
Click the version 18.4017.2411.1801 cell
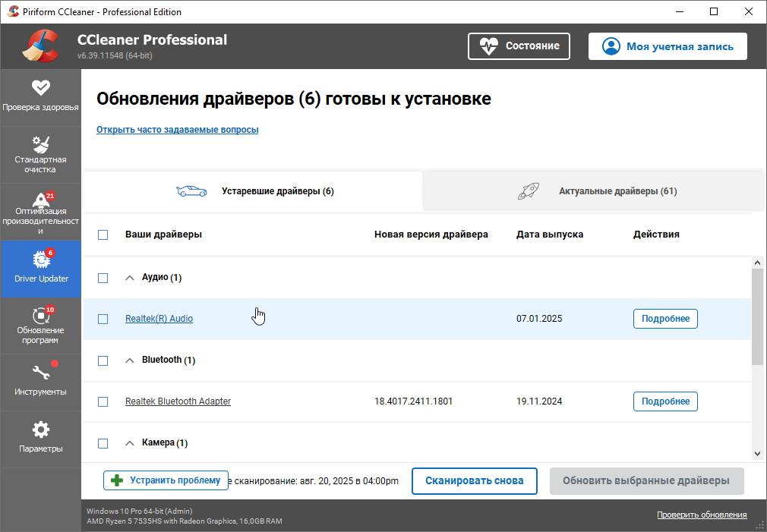(x=413, y=401)
